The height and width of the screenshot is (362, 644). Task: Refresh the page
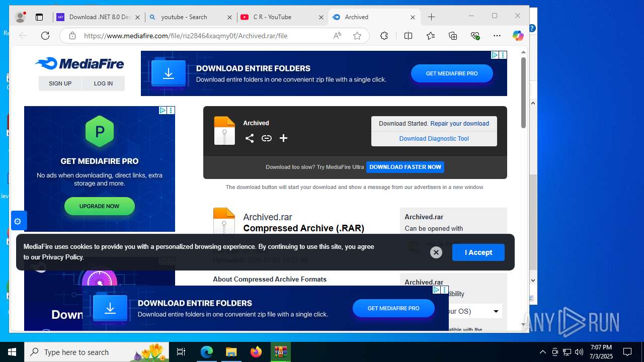tap(45, 36)
